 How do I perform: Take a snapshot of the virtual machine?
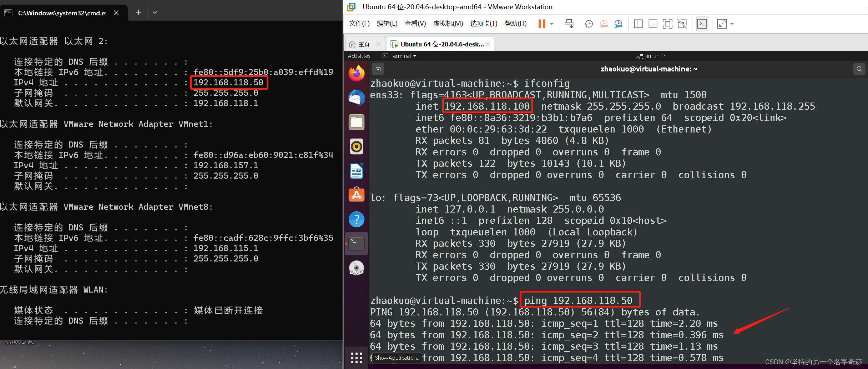coord(588,24)
